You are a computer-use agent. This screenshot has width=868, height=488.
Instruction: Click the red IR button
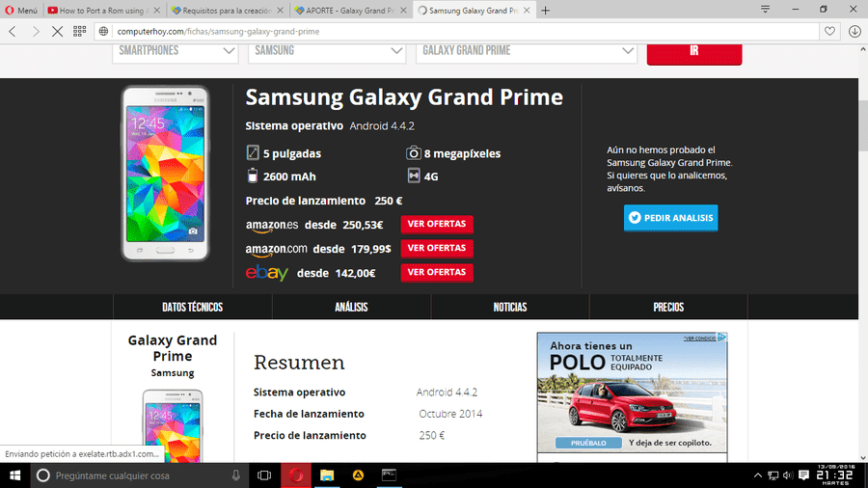(x=694, y=54)
